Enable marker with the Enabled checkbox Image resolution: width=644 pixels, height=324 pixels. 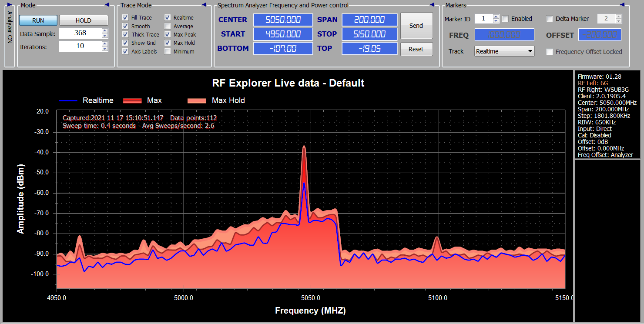[x=505, y=19]
